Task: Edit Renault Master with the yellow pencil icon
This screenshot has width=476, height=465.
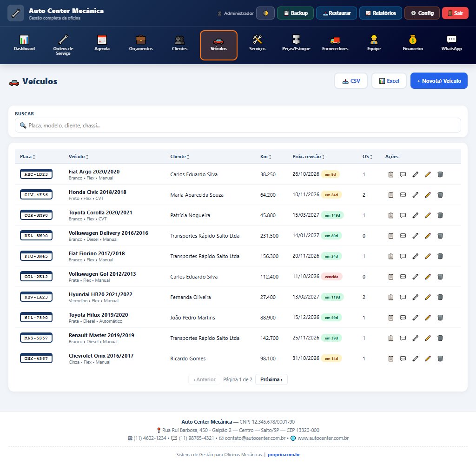Action: point(428,338)
